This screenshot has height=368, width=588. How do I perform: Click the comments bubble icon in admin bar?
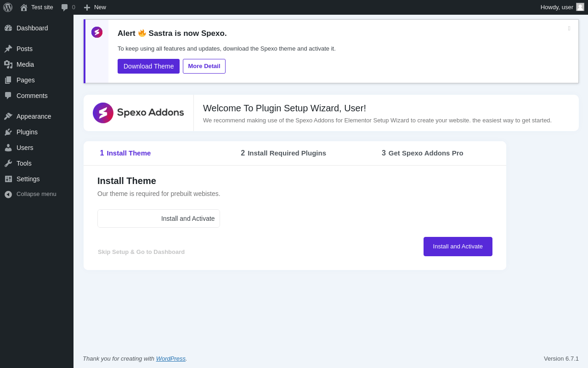[x=65, y=7]
